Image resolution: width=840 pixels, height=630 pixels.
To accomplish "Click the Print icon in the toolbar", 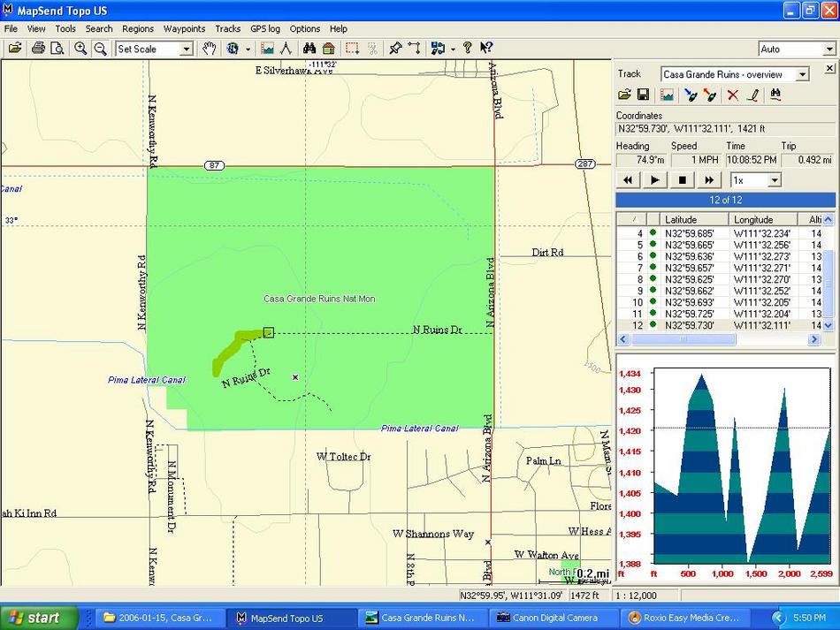I will pyautogui.click(x=38, y=49).
